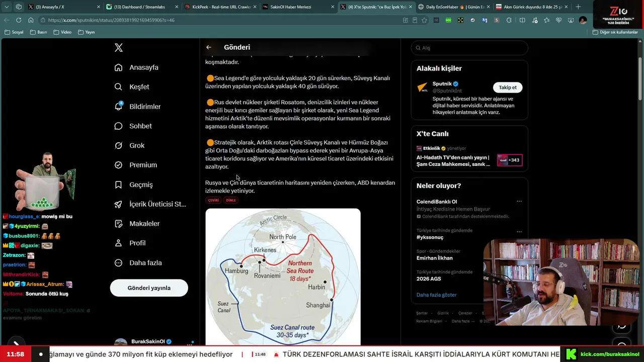Click the Reklam Bilgileri footer link
Viewport: 644px width, 362px height.
coord(429,321)
